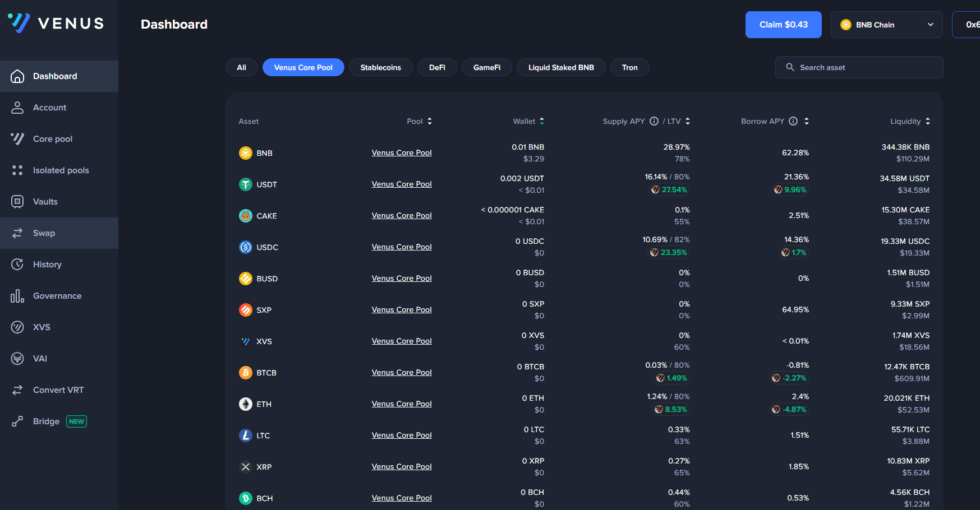Image resolution: width=980 pixels, height=510 pixels.
Task: Click the BTCB token icon
Action: coord(246,373)
